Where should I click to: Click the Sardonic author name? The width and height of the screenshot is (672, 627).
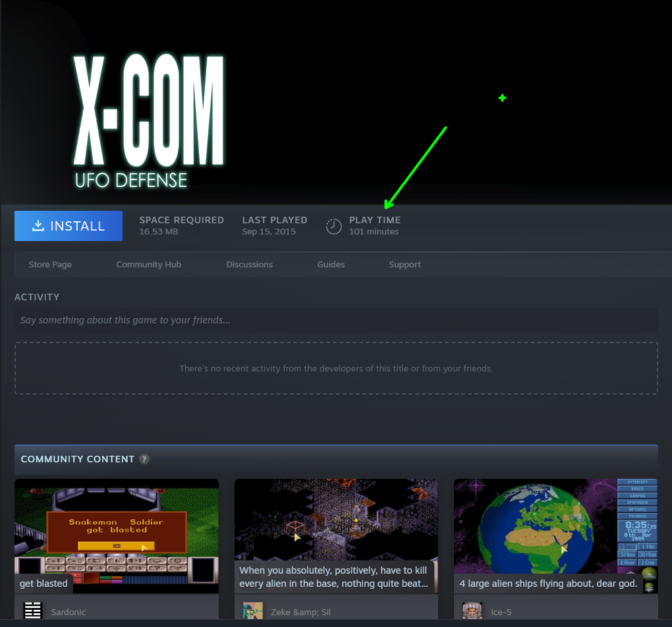pyautogui.click(x=69, y=612)
